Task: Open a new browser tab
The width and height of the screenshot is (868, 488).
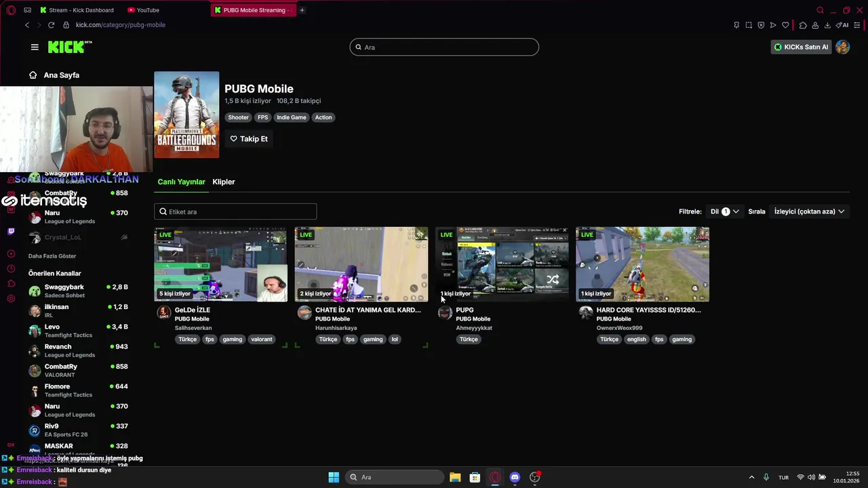Action: pyautogui.click(x=302, y=10)
